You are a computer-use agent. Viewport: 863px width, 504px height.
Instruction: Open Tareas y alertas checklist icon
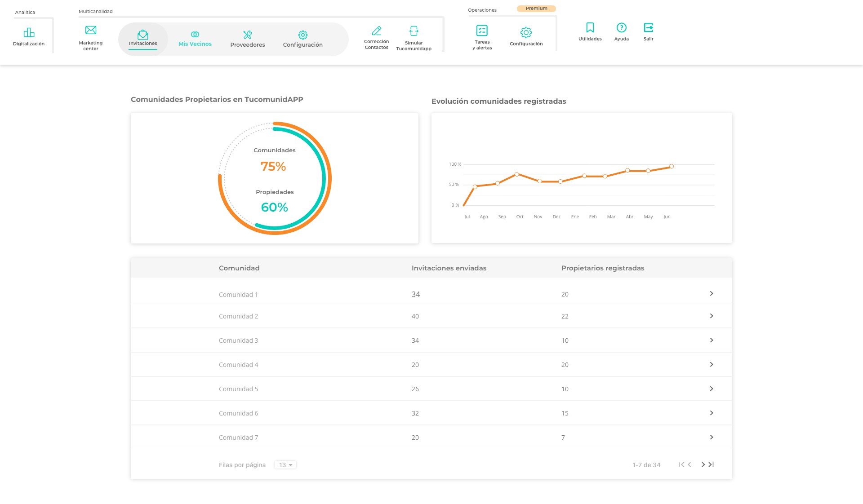click(482, 31)
